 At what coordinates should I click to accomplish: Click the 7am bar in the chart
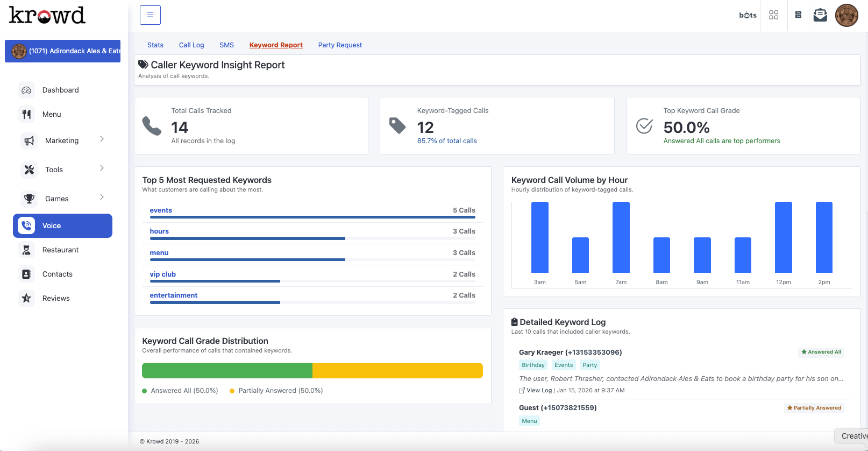coord(621,237)
